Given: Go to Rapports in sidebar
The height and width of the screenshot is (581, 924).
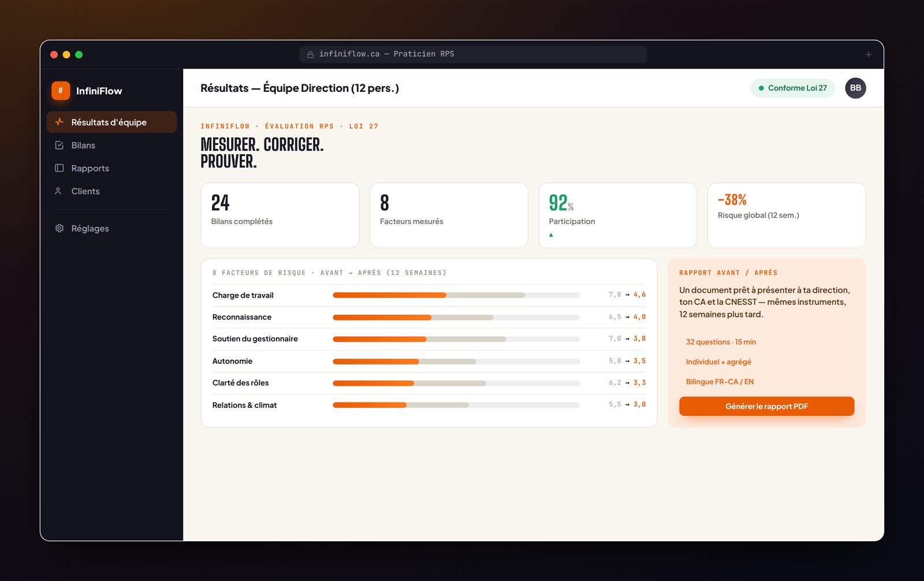Looking at the screenshot, I should pyautogui.click(x=111, y=168).
